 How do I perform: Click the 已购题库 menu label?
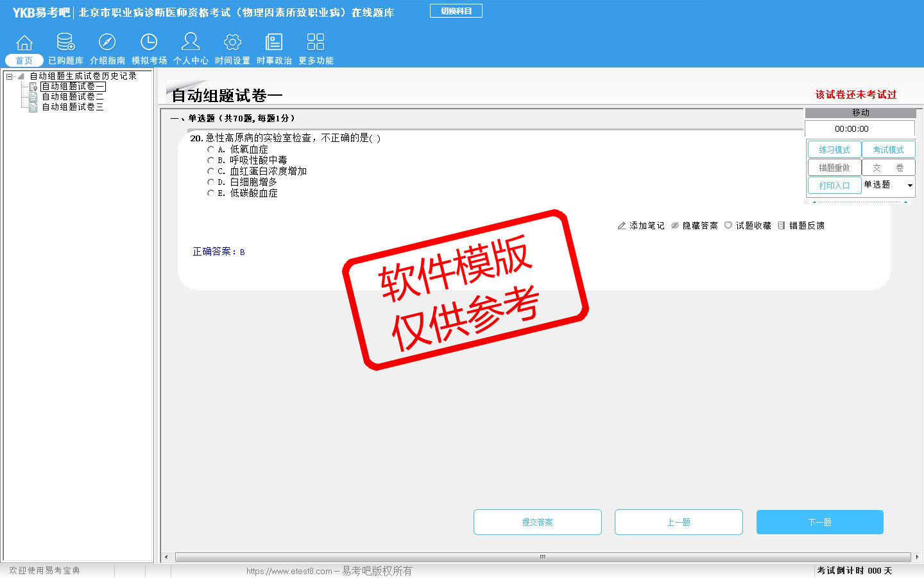(x=65, y=60)
